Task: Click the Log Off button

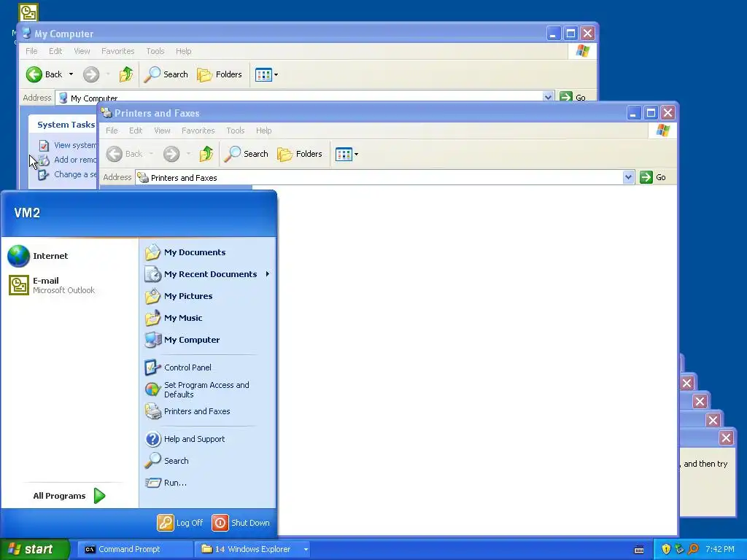Action: pos(180,523)
